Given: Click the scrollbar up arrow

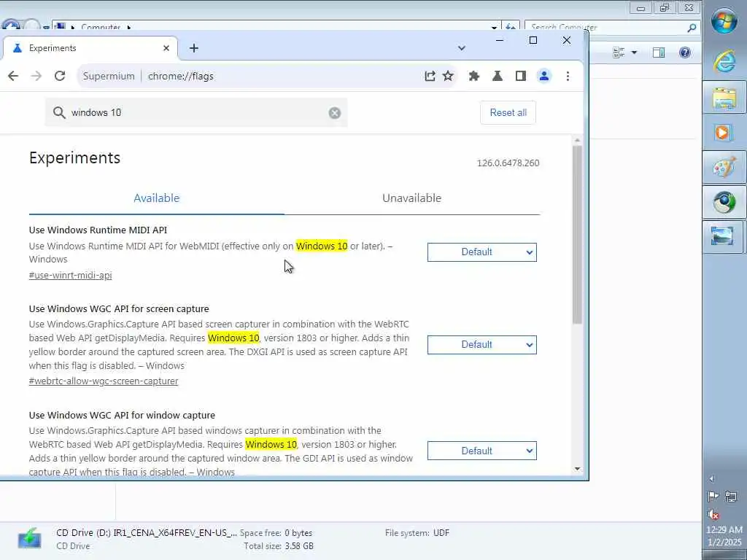Looking at the screenshot, I should click(578, 140).
